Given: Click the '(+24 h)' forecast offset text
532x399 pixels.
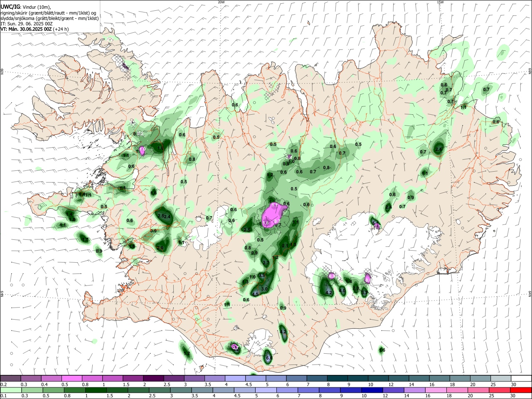Looking at the screenshot, I should [x=61, y=29].
